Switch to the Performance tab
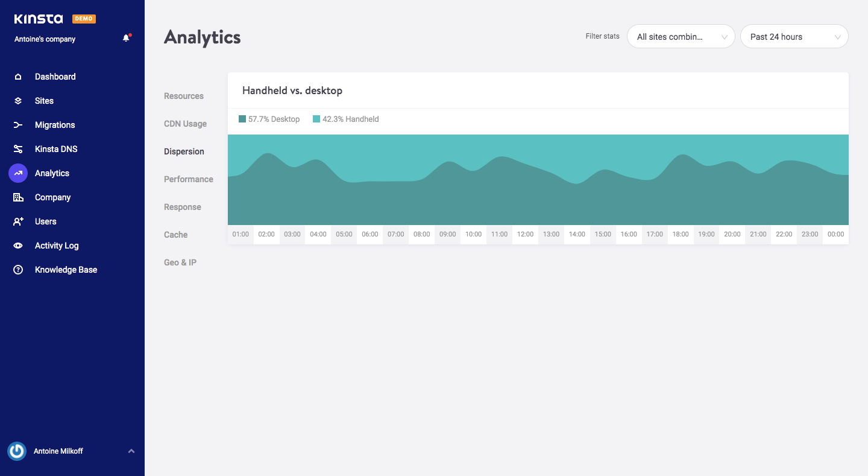 [189, 179]
